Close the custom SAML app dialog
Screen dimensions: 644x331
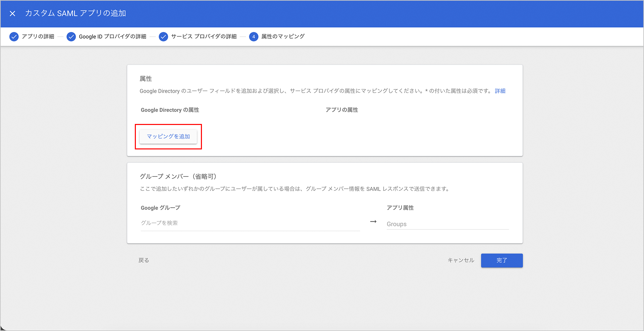click(12, 13)
